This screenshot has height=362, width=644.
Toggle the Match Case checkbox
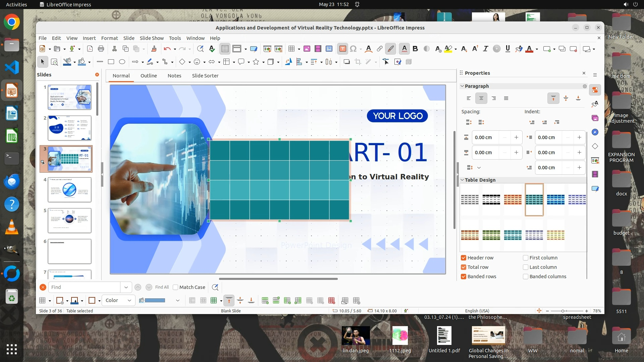coord(175,287)
